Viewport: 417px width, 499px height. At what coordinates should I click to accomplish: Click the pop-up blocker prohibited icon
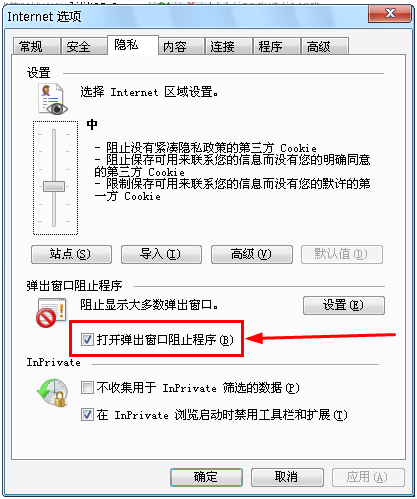pos(51,312)
